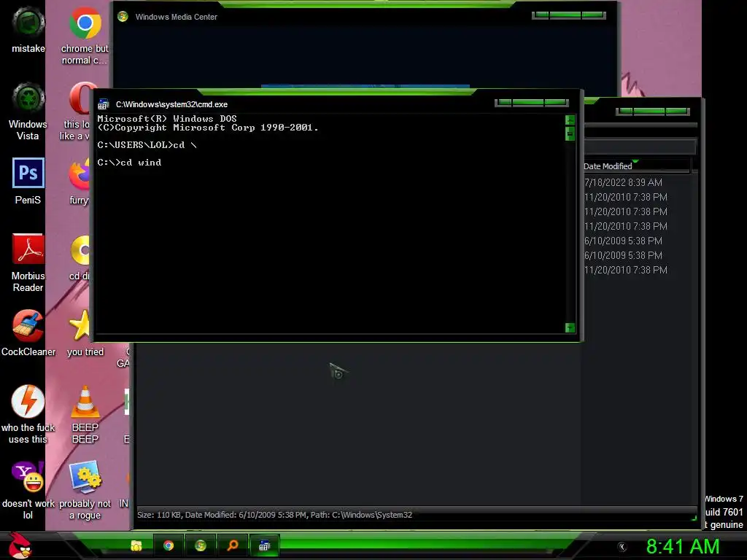
Task: Click the explorer window address bar
Action: click(x=640, y=146)
